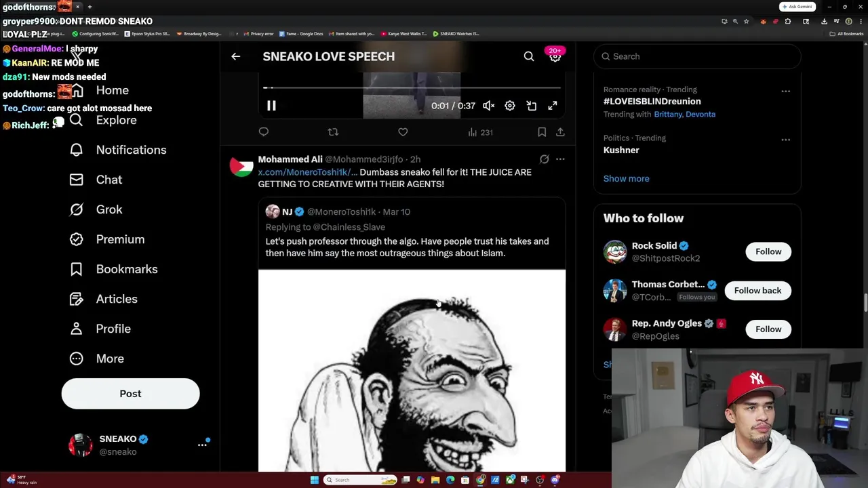Open #LOVEISBLINDreunion trend
The width and height of the screenshot is (868, 488).
652,101
